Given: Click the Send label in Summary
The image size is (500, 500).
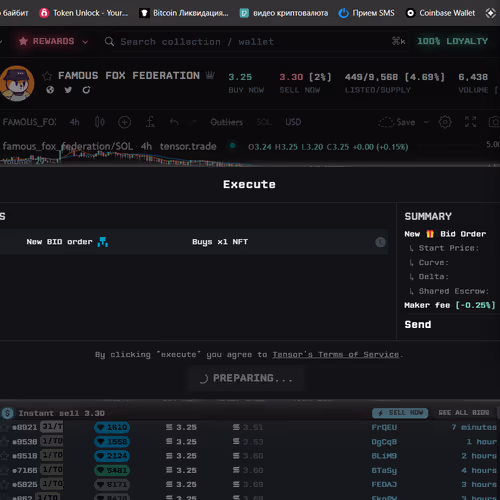Looking at the screenshot, I should 418,324.
